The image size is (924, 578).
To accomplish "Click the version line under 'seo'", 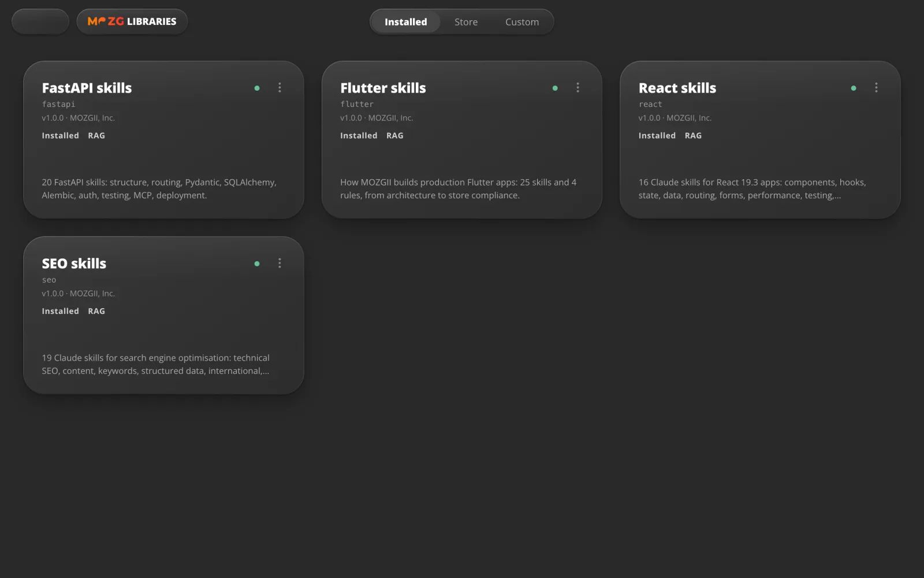I will [78, 294].
